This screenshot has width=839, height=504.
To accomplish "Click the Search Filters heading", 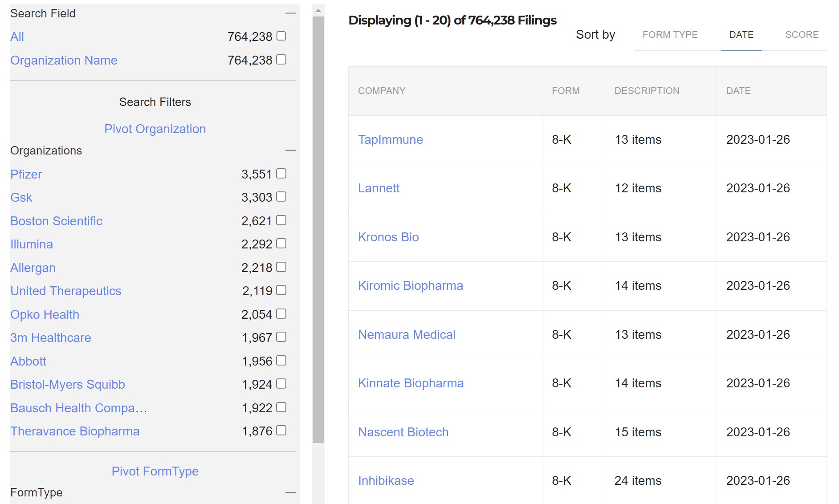I will (155, 102).
